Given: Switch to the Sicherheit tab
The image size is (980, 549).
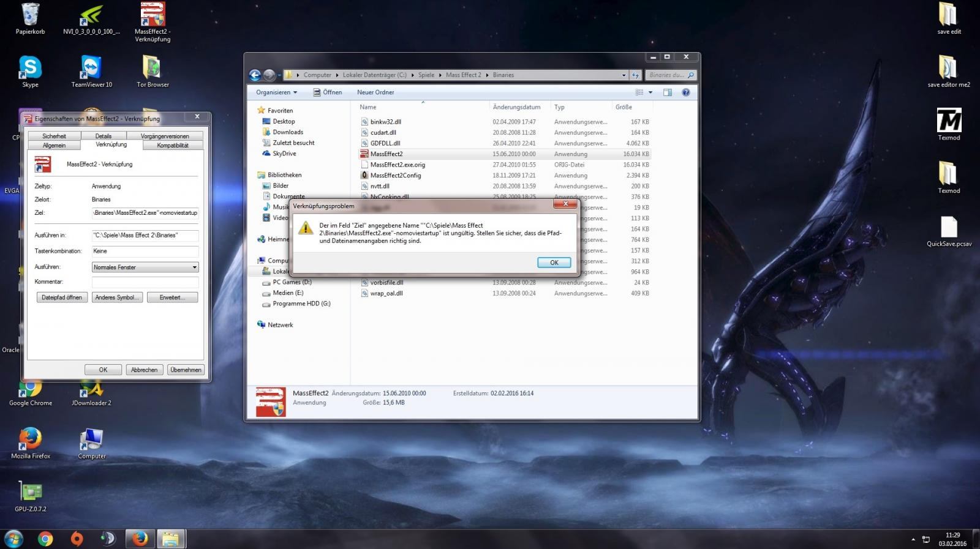Looking at the screenshot, I should (x=54, y=136).
